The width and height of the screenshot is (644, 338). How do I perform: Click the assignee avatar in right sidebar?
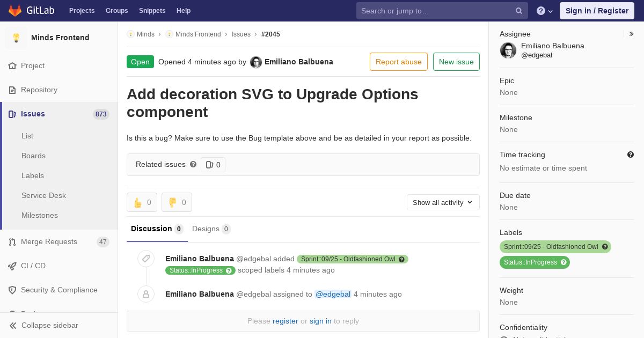pos(508,50)
